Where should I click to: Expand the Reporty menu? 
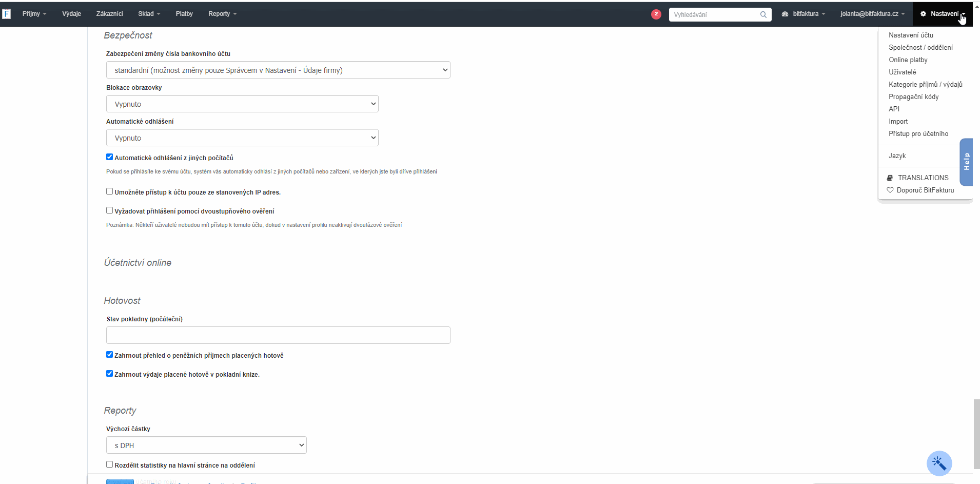tap(222, 14)
